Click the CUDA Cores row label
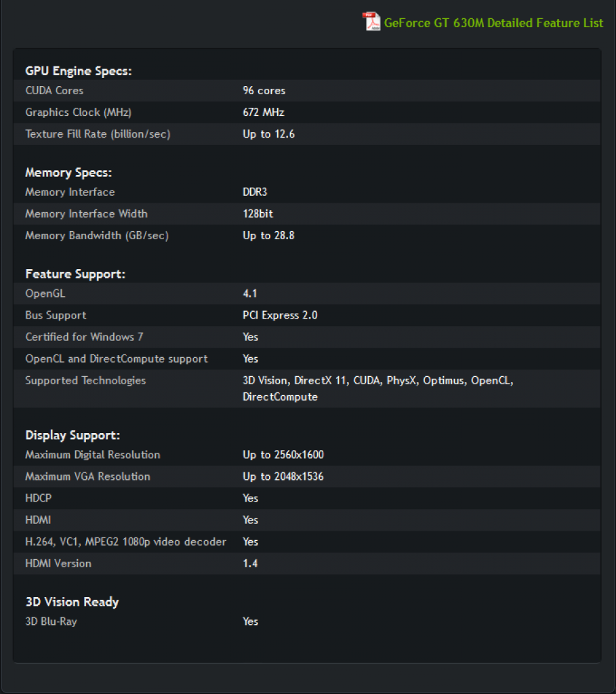This screenshot has height=694, width=616. 54,90
